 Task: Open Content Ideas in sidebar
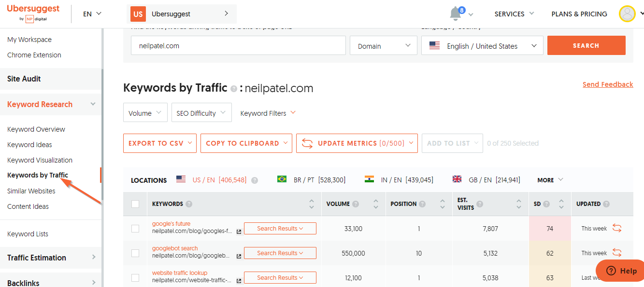(28, 206)
